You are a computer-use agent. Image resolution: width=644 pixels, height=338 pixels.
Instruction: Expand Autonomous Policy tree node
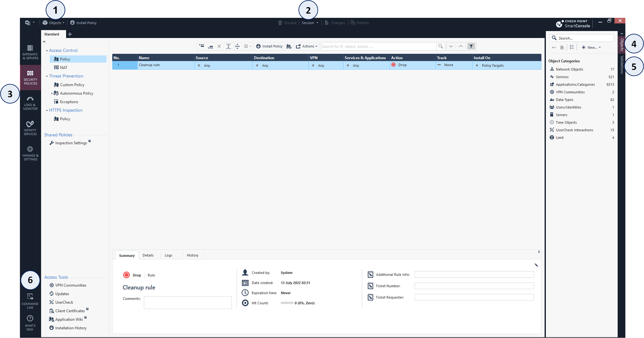click(x=52, y=94)
